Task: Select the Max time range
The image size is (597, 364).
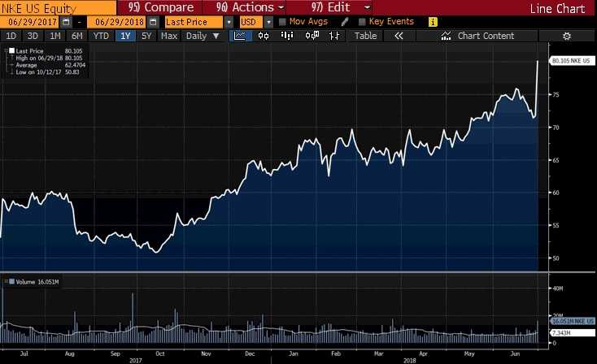Action: (169, 36)
